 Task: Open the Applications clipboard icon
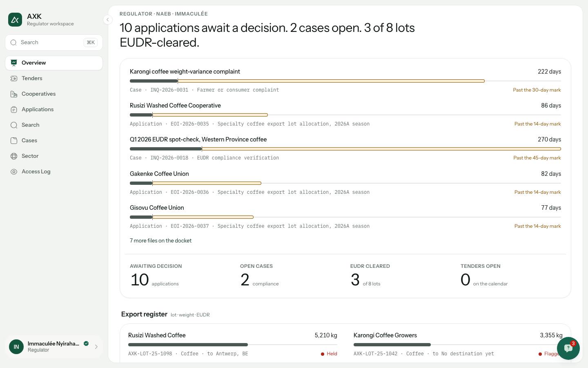pos(14,110)
